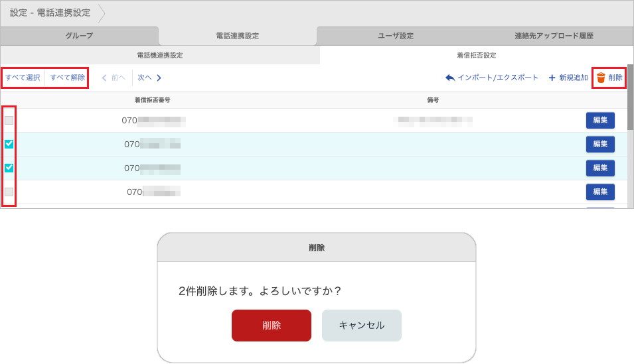Open the グループ tab
This screenshot has width=634, height=364.
pyautogui.click(x=79, y=36)
